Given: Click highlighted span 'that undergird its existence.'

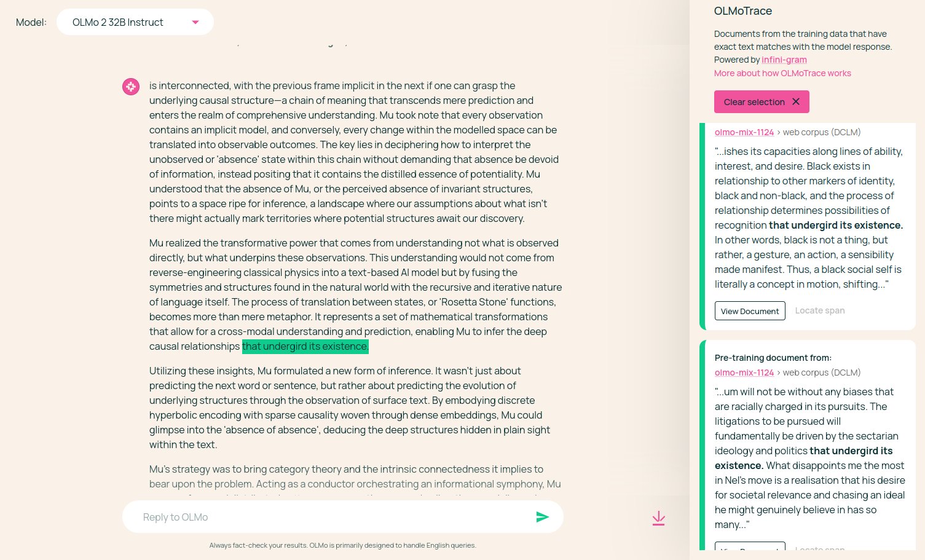Looking at the screenshot, I should 305,346.
